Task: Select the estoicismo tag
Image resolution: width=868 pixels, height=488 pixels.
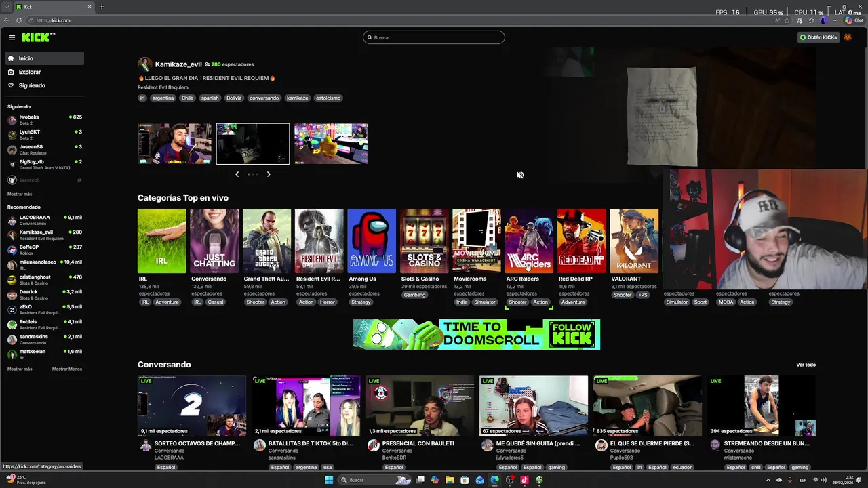Action: 328,98
